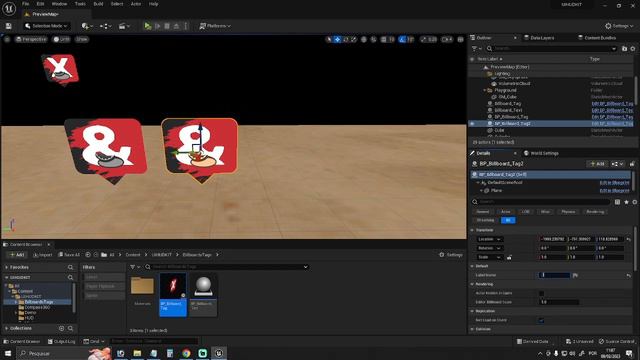Select the Rendering filter button in Details
Screen dimensions: 640x360
tap(595, 211)
